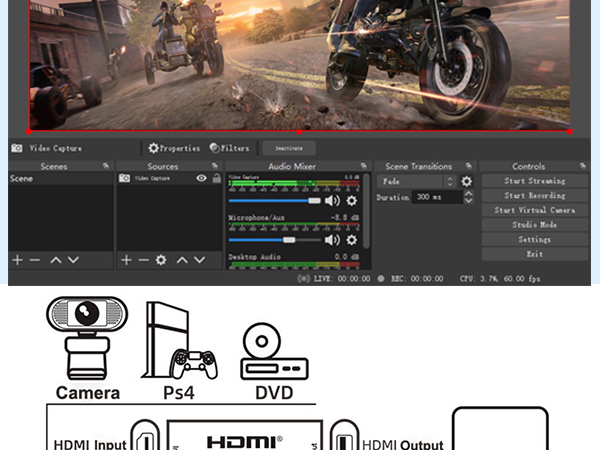Remove the selected scene with minus icon
The height and width of the screenshot is (450, 600).
tap(35, 260)
